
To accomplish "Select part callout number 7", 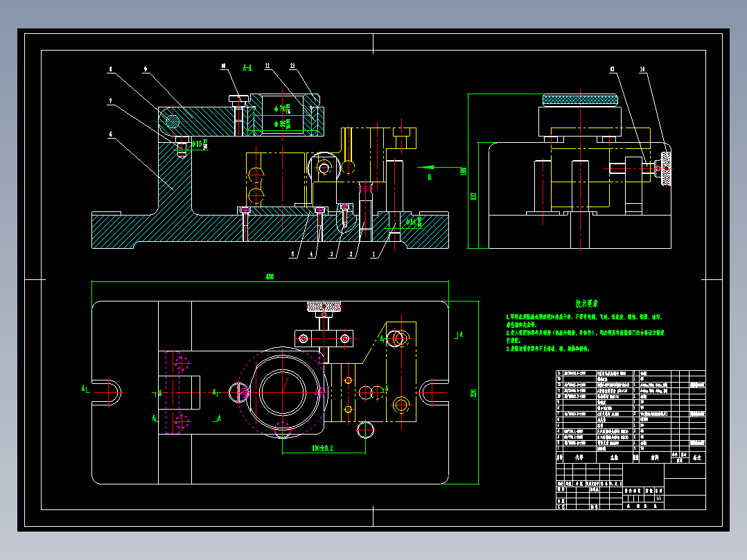I will (111, 101).
